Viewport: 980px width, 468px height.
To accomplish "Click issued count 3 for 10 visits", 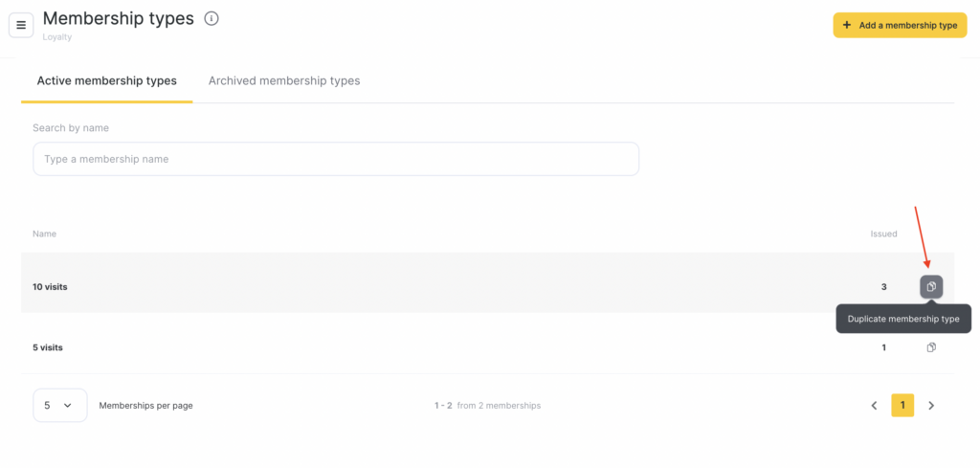I will pyautogui.click(x=883, y=286).
